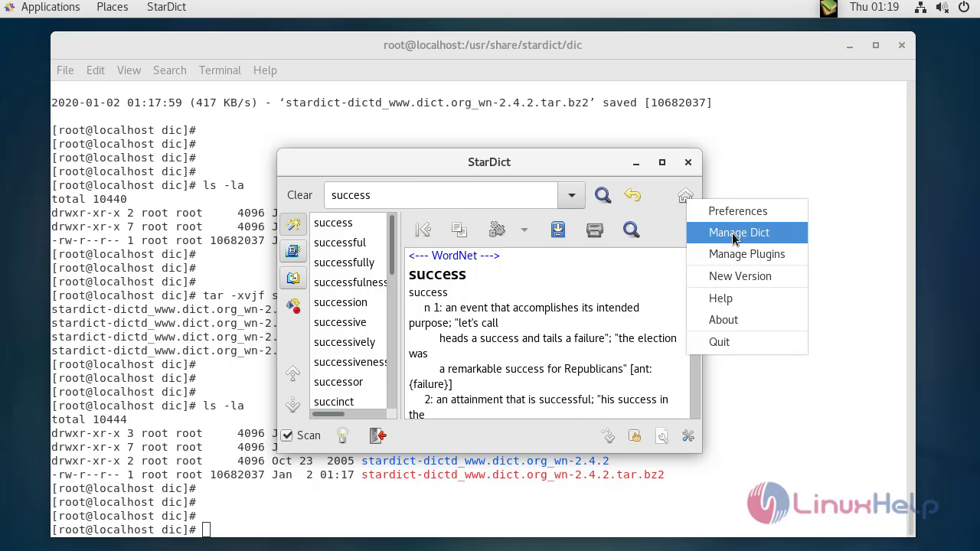Expand the arrow next to the gears icon
This screenshot has width=980, height=551.
click(x=524, y=230)
